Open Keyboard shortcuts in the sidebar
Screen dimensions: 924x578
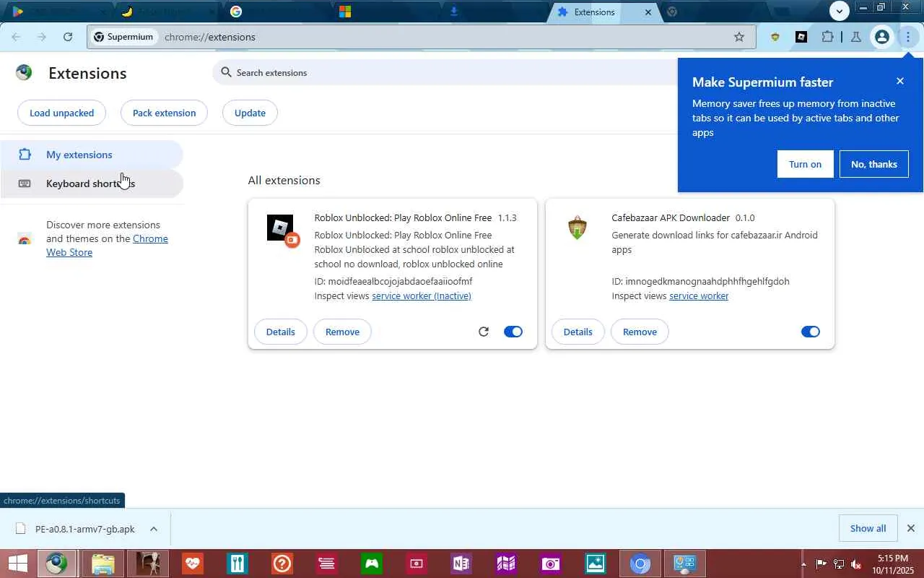tap(92, 184)
